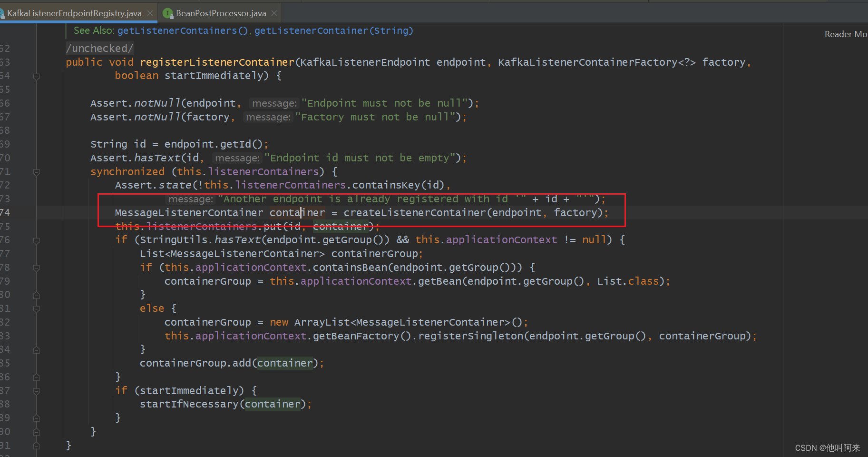Follow the getListenerContainer(String) doc link
The width and height of the screenshot is (868, 457).
[333, 30]
